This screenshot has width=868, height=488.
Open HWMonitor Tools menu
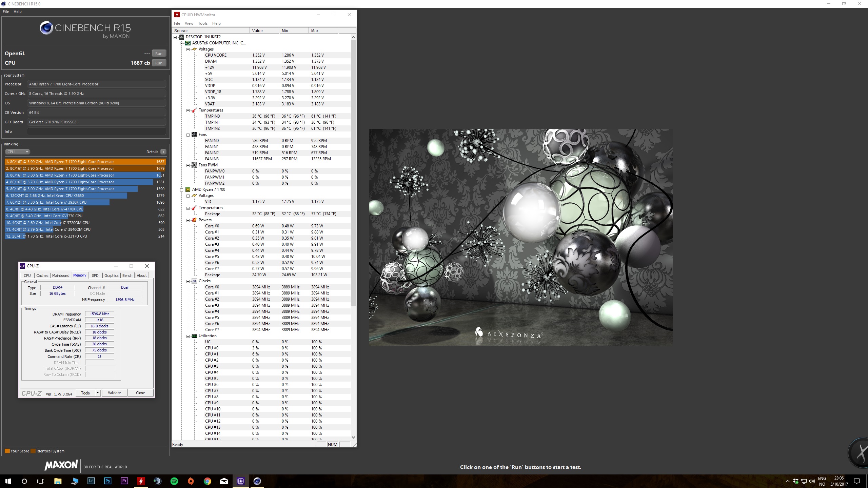click(x=203, y=23)
